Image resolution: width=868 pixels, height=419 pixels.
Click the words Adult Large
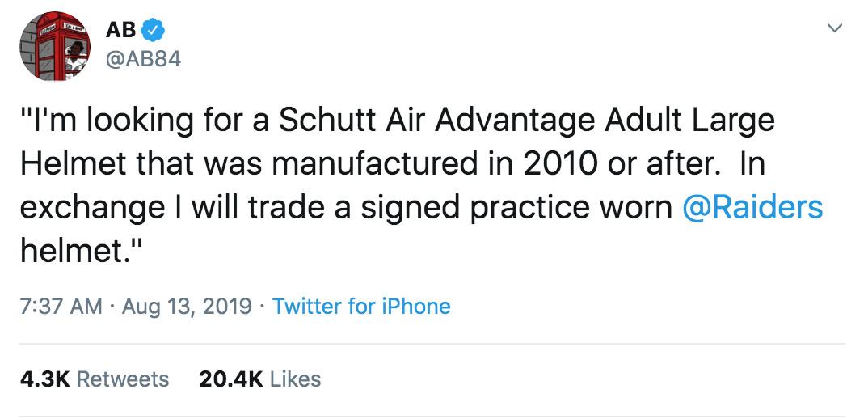[689, 121]
